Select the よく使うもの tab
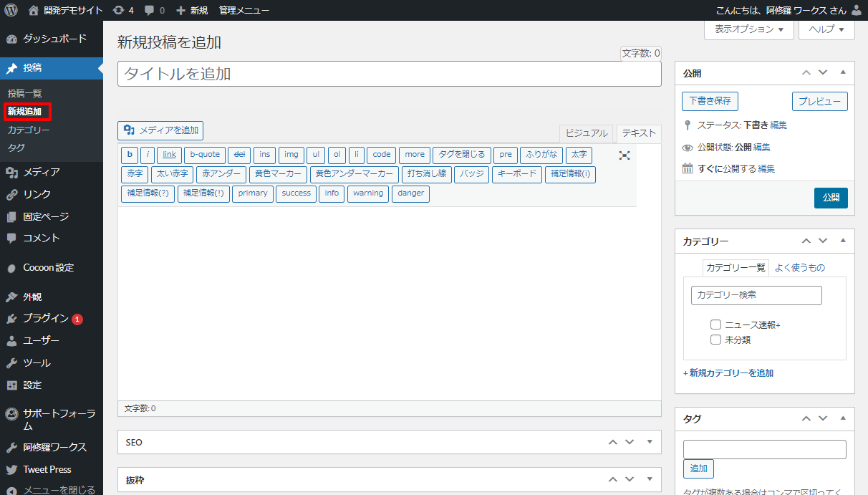868x495 pixels. click(799, 268)
